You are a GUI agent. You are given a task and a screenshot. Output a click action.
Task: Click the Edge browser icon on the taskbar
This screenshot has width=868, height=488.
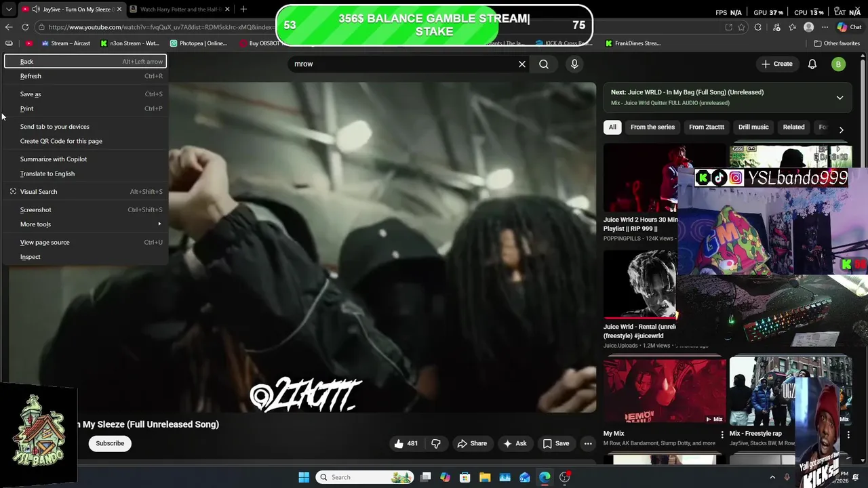[x=545, y=477]
